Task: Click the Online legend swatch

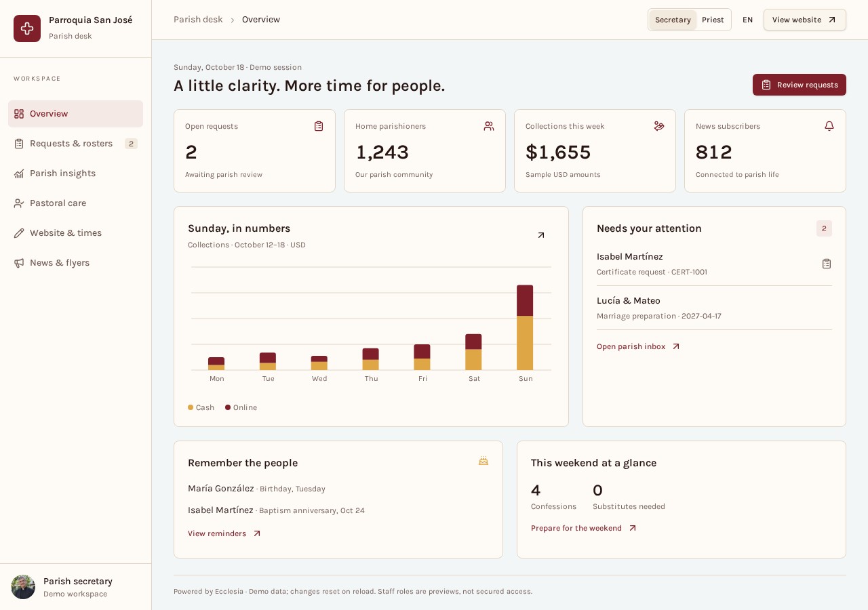Action: click(228, 407)
